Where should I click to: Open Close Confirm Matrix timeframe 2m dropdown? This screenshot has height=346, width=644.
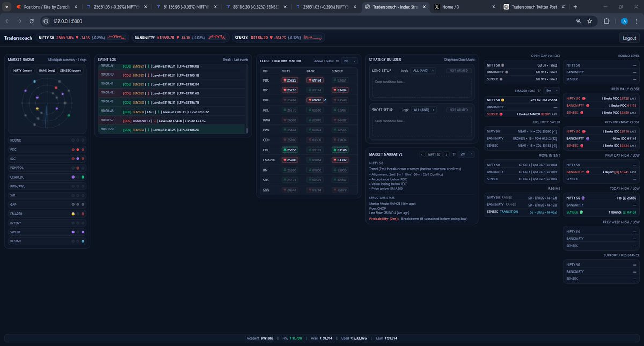[x=349, y=61]
